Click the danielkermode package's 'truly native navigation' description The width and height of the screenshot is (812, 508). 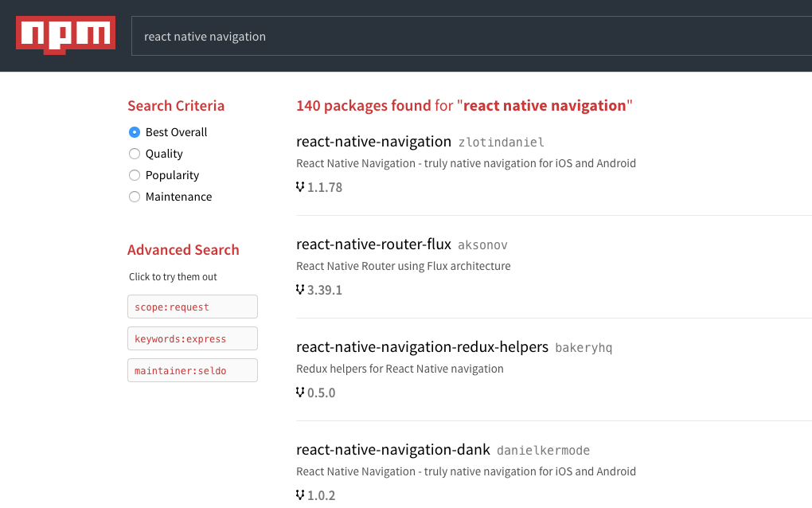[x=466, y=471]
